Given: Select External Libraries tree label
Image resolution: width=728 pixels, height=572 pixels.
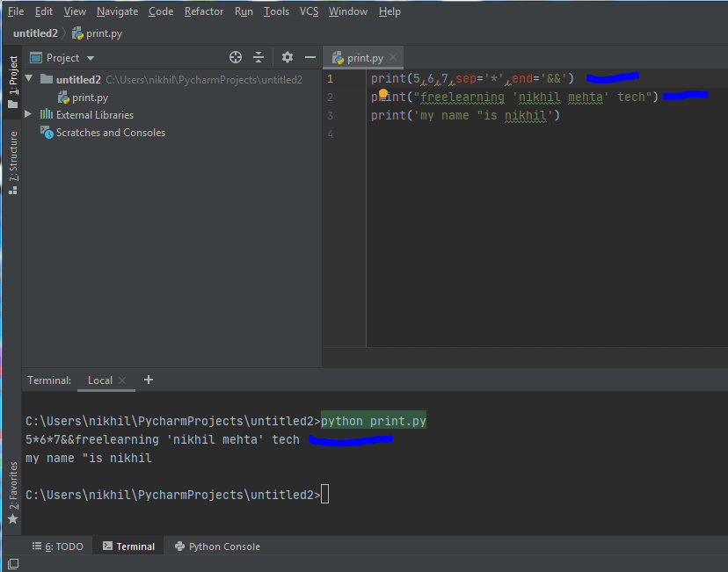Looking at the screenshot, I should [95, 114].
